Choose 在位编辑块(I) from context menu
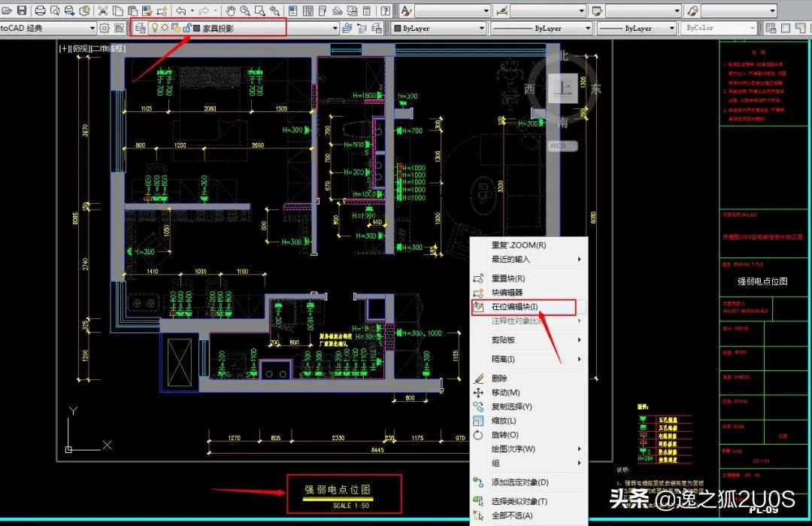812x526 pixels. [x=514, y=306]
